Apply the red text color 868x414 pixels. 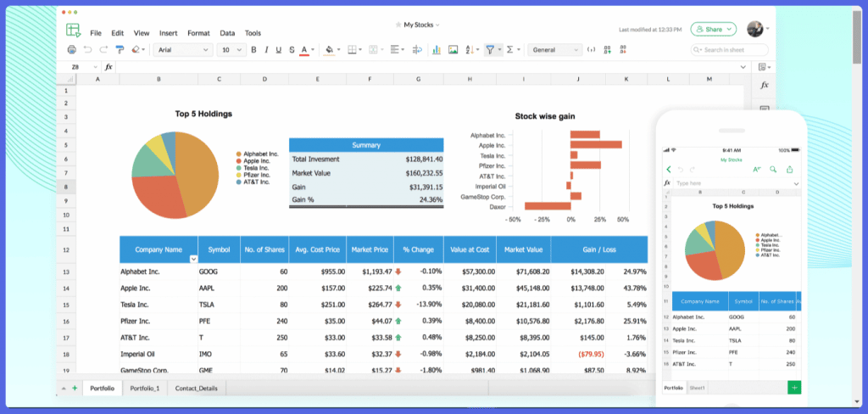pos(304,50)
